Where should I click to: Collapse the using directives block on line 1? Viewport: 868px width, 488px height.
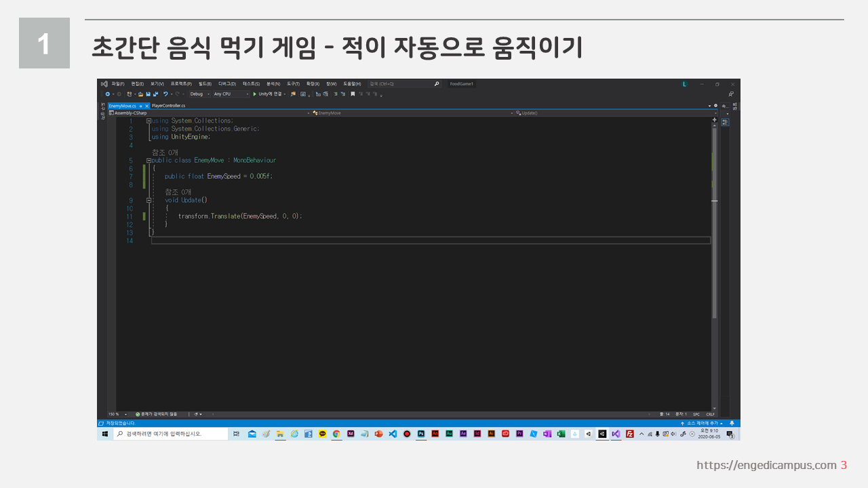tap(149, 121)
